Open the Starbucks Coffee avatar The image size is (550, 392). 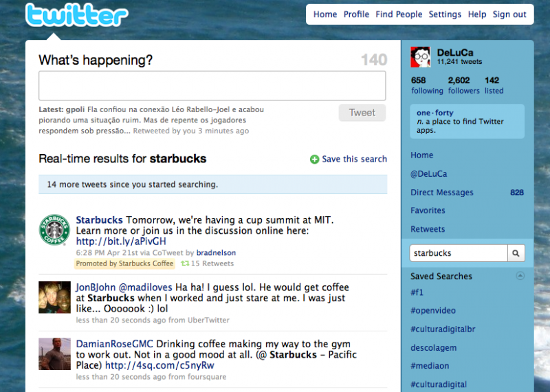54,230
